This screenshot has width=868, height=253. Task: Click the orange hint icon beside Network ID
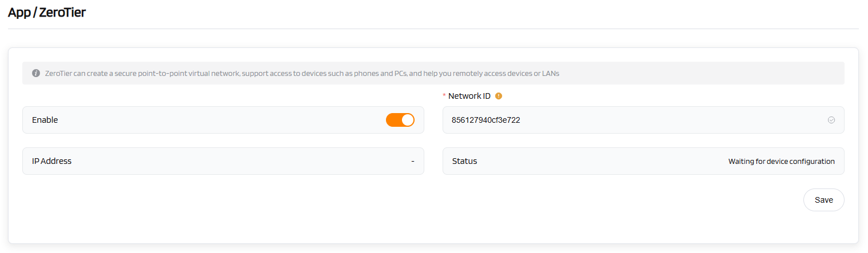pyautogui.click(x=499, y=96)
